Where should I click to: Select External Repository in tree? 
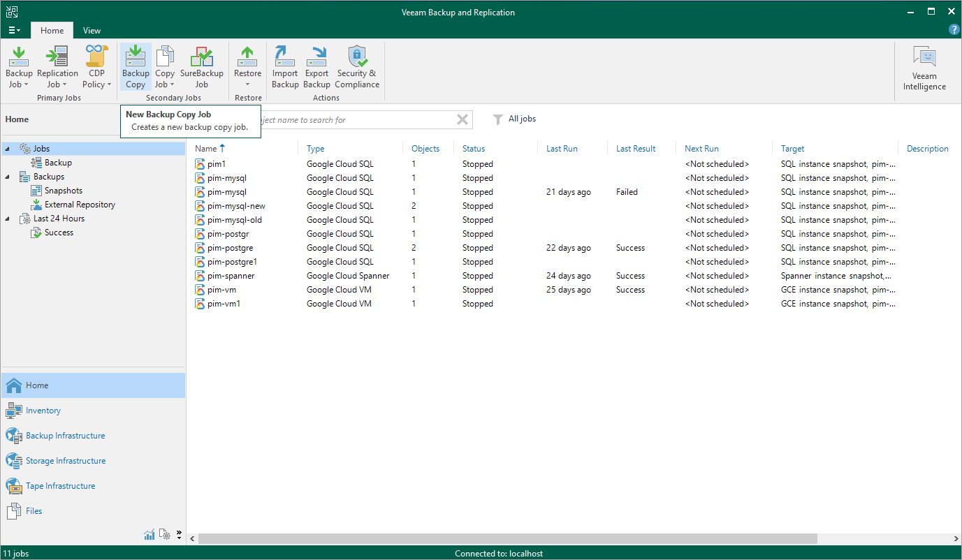[80, 205]
